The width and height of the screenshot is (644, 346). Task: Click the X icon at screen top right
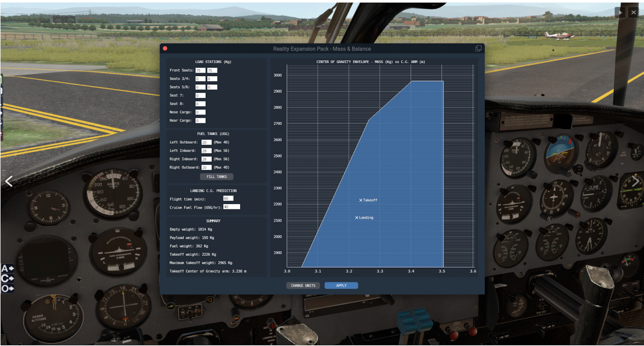click(634, 12)
